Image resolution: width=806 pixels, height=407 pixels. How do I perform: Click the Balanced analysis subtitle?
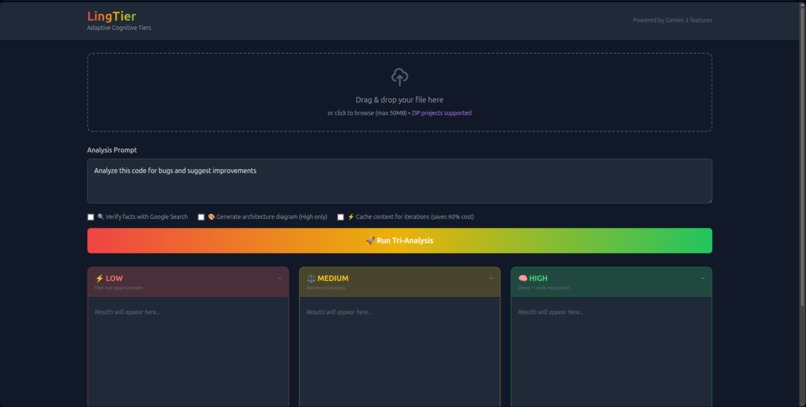[326, 288]
